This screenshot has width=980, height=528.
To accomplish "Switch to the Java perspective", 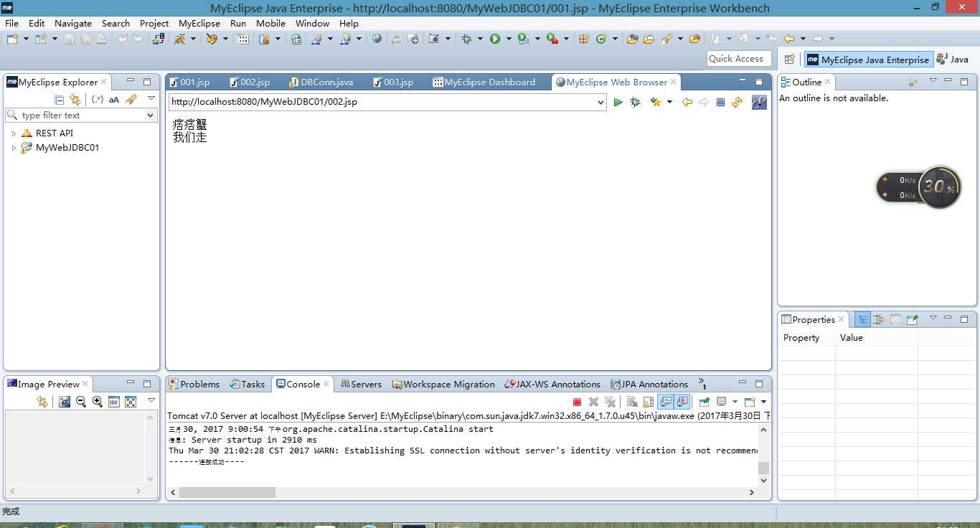I will [953, 60].
